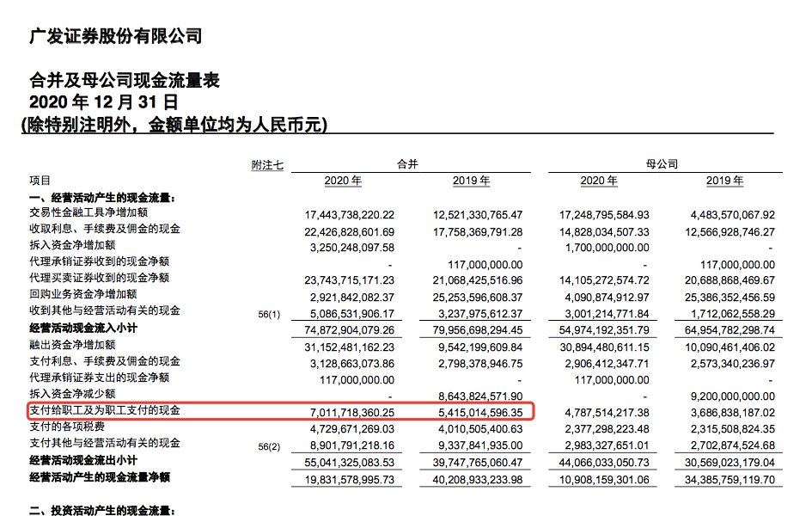Screen dimensions: 812x516
Task: Click the 2019年 header under 母公司
Action: tap(724, 181)
